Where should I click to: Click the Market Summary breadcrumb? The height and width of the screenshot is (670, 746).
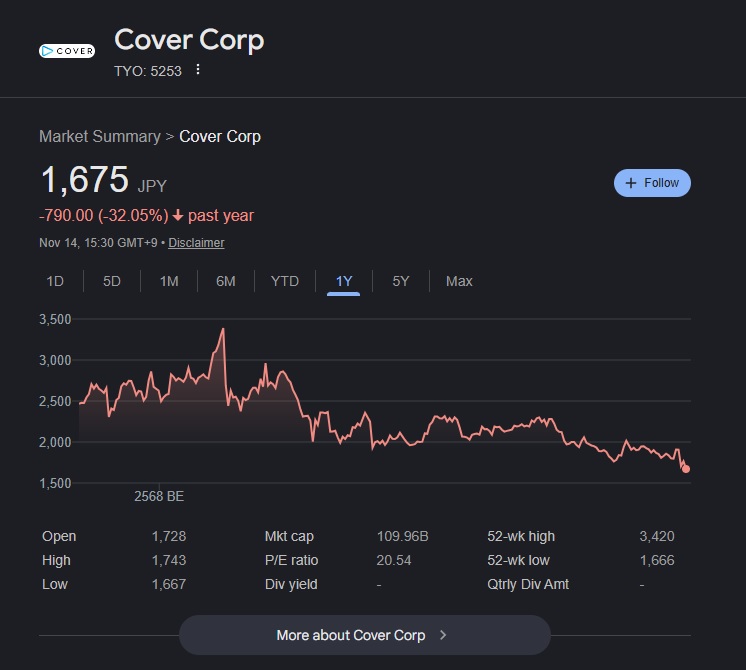pos(100,137)
